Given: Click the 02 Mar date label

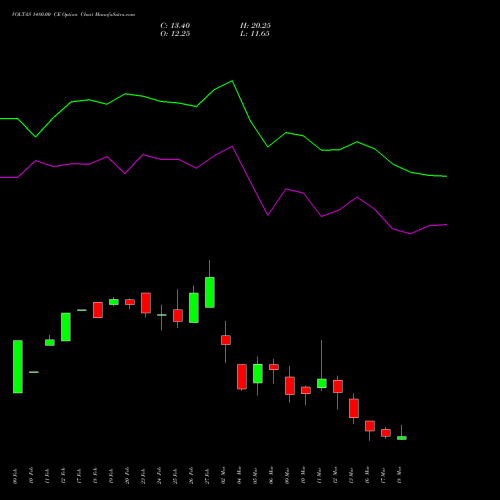Looking at the screenshot, I should click(x=224, y=476).
